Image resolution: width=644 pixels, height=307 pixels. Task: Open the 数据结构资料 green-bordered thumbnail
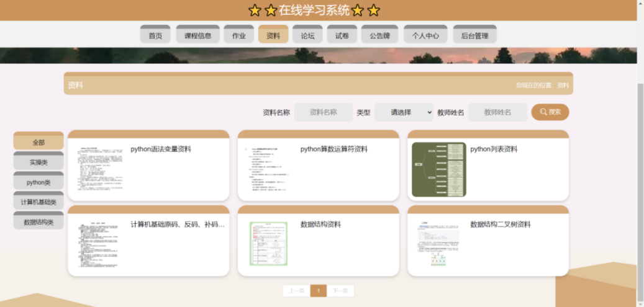coord(269,244)
